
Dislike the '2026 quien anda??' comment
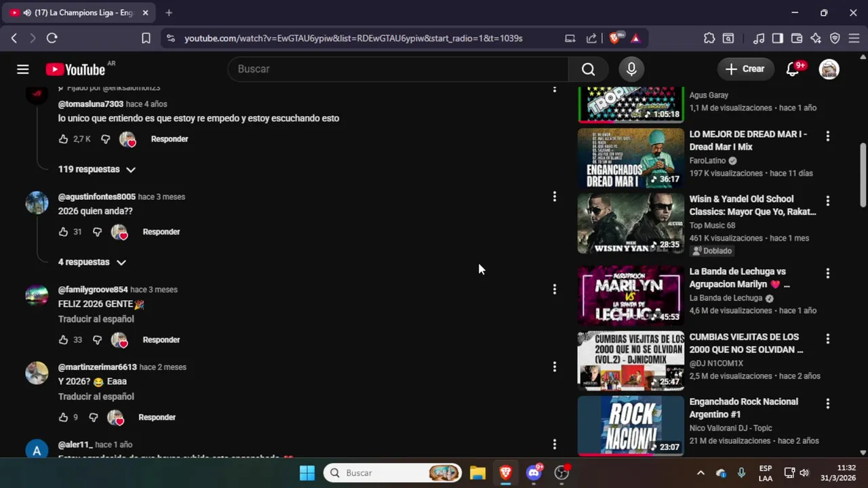(x=97, y=232)
